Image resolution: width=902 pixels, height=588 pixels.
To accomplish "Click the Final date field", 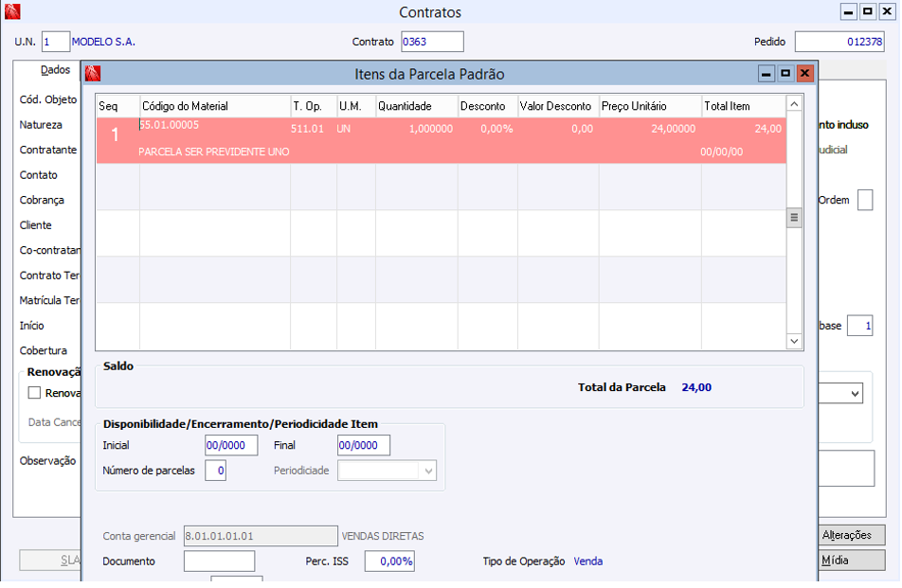I will [364, 445].
